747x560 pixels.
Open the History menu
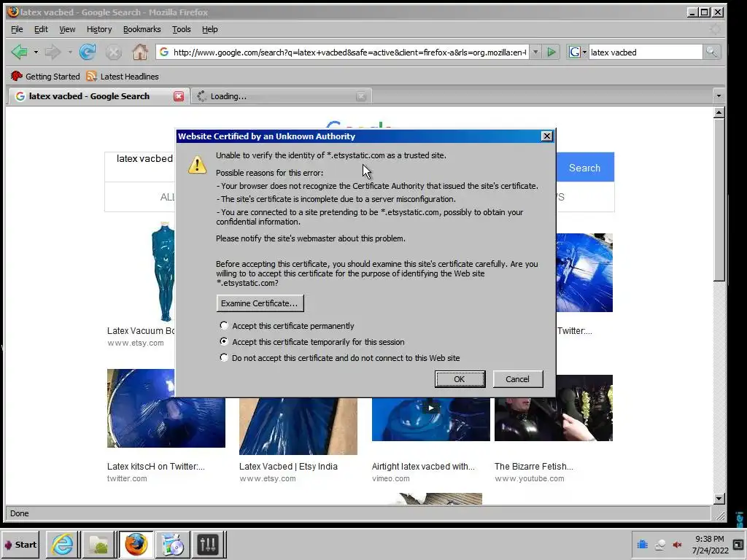[99, 29]
